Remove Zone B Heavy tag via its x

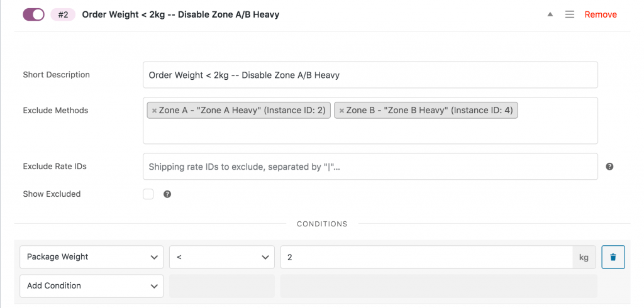coord(341,111)
